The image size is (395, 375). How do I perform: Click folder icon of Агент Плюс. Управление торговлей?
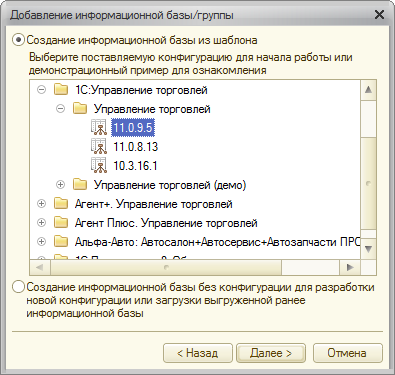(x=61, y=223)
